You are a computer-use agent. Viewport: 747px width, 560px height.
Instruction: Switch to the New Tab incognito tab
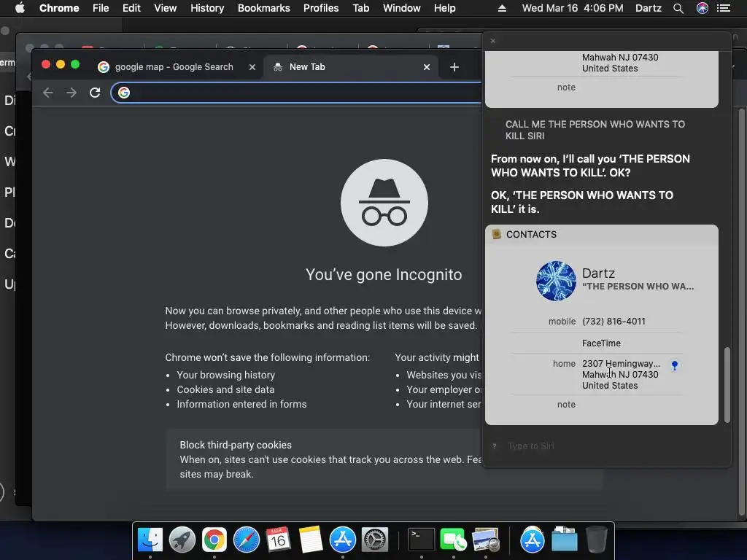(x=350, y=67)
